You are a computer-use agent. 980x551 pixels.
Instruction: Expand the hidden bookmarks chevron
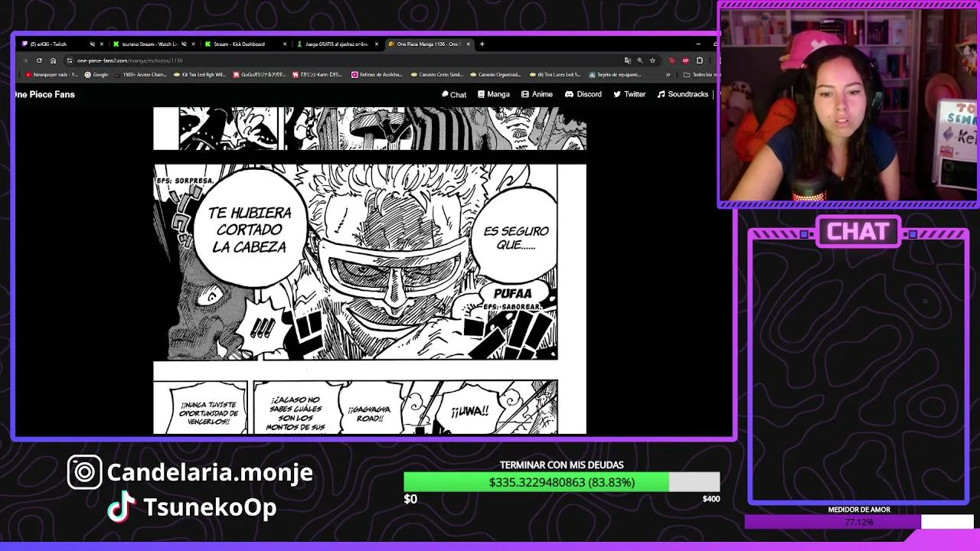pos(668,75)
